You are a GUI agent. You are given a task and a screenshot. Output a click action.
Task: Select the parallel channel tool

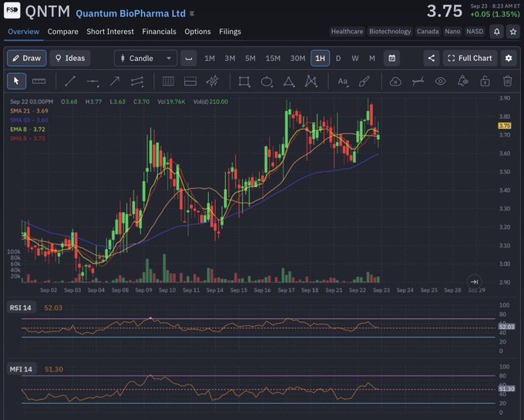tap(137, 82)
